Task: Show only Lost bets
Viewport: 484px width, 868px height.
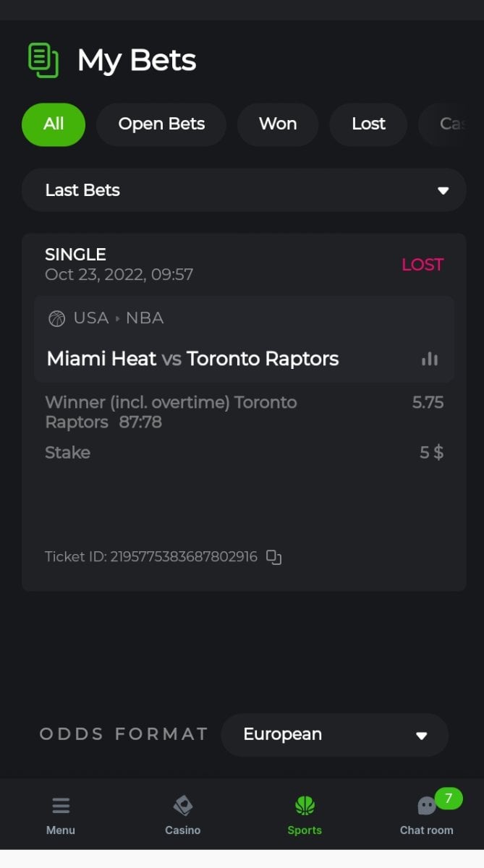Action: (368, 124)
